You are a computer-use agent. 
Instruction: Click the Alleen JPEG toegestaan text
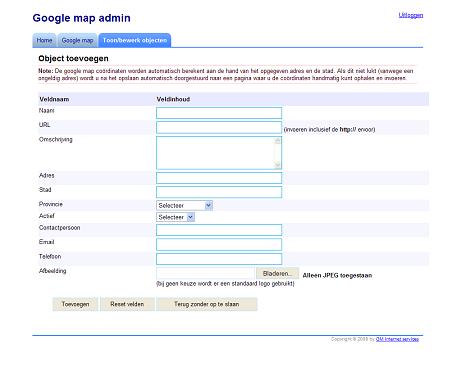(337, 276)
